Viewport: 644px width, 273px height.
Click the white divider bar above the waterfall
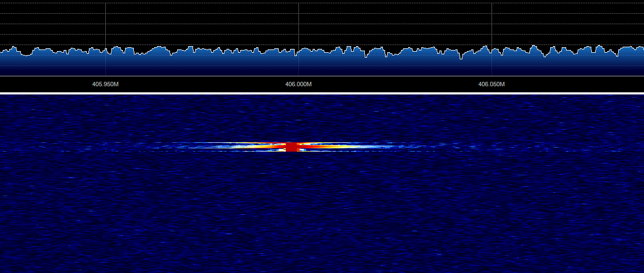pos(322,93)
